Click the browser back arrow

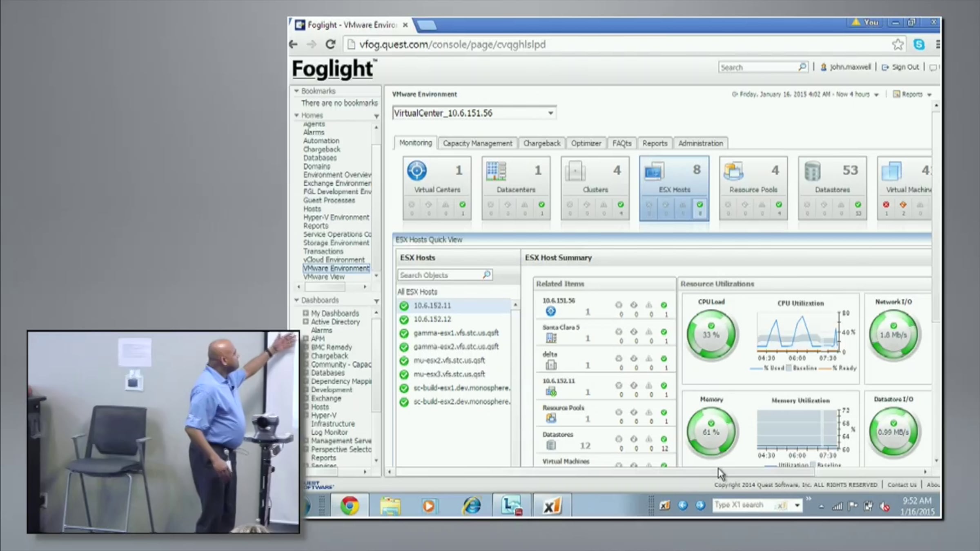point(293,44)
